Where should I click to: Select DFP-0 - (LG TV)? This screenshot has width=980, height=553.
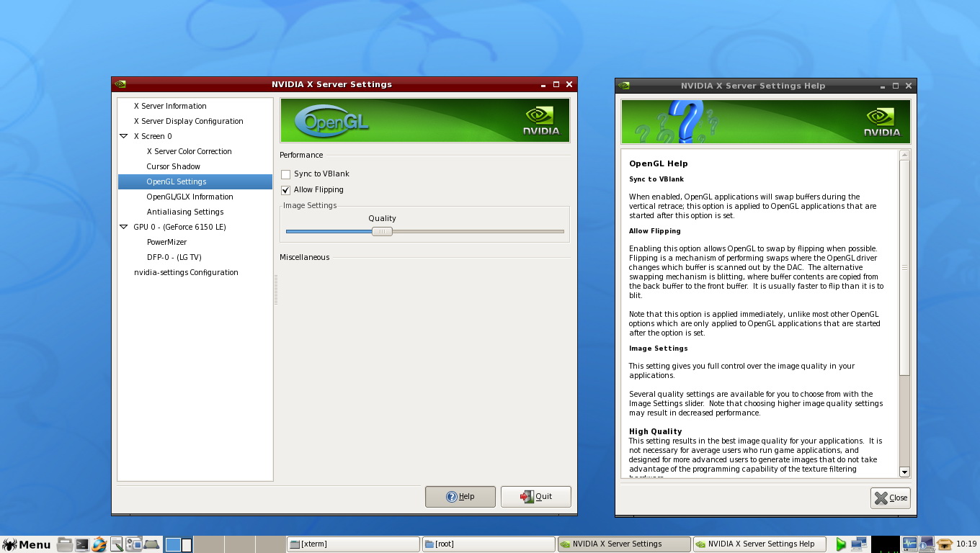click(x=174, y=257)
